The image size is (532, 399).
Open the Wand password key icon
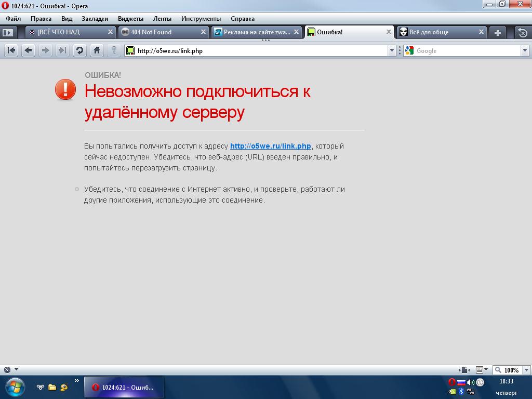(114, 50)
